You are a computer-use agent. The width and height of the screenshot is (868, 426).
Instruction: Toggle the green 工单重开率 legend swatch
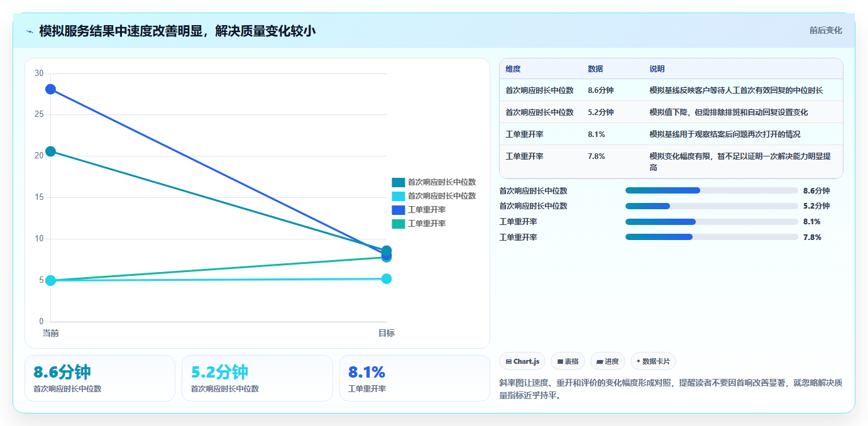(x=398, y=224)
